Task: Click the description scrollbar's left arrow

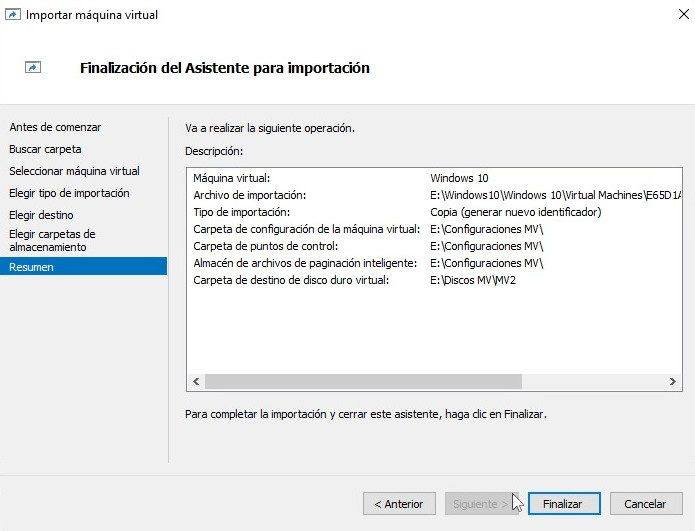Action: point(196,382)
